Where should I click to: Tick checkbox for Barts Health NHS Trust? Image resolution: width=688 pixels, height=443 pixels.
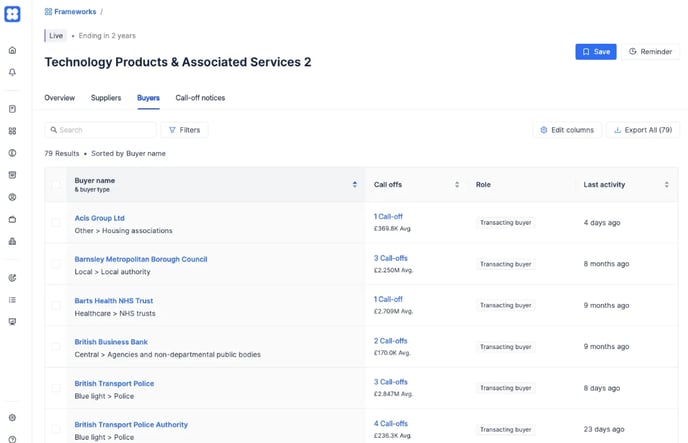[56, 305]
